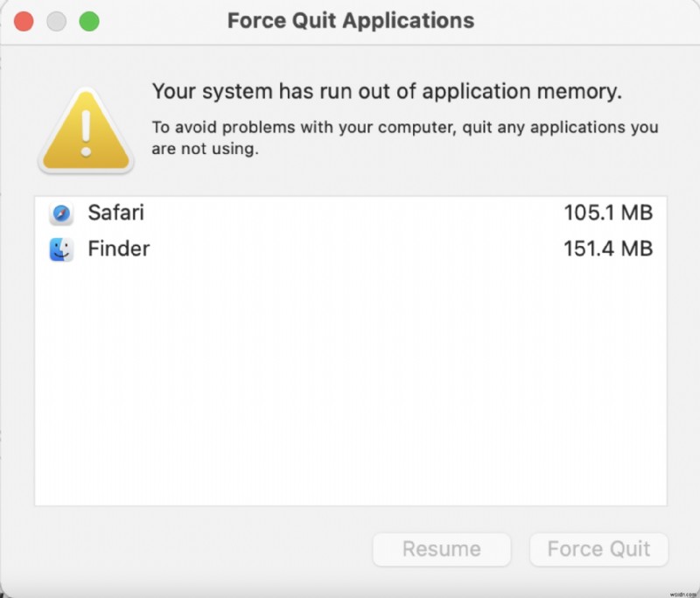Screen dimensions: 700x598
Task: Select Safari in the application list
Action: [262, 213]
